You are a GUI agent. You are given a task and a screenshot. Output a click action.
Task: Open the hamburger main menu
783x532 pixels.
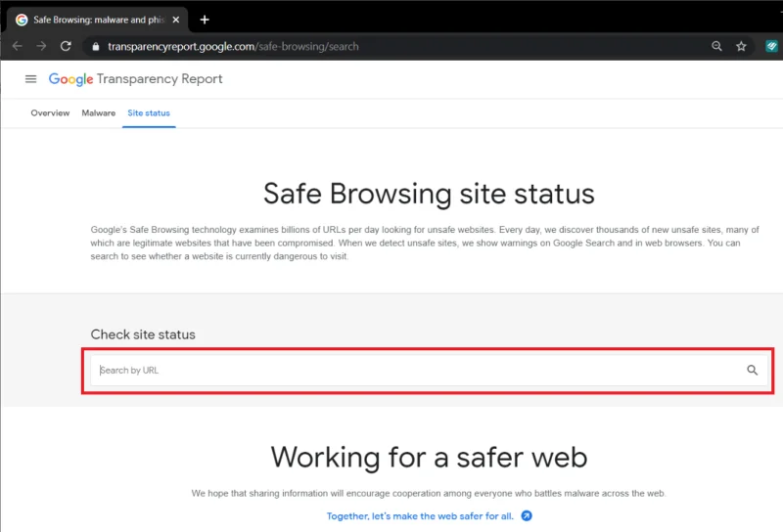click(31, 79)
